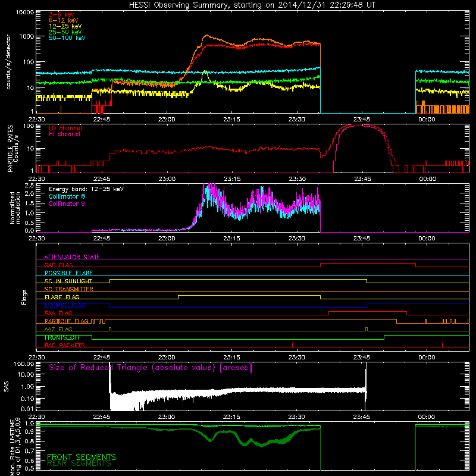Select the FRONTS_OFF flag label
Screen dimensions: 476x476
pos(62,337)
